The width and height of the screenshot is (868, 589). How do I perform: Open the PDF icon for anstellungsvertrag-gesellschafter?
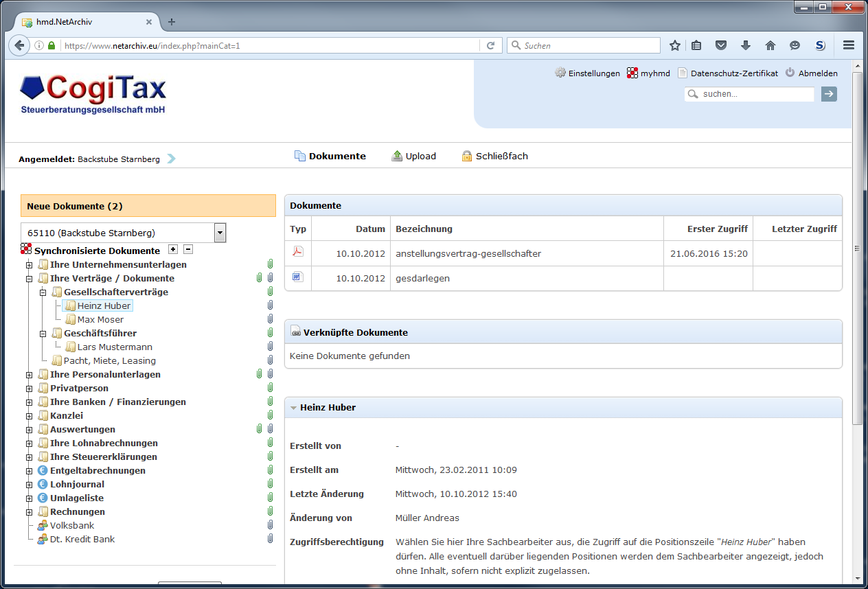pos(297,252)
